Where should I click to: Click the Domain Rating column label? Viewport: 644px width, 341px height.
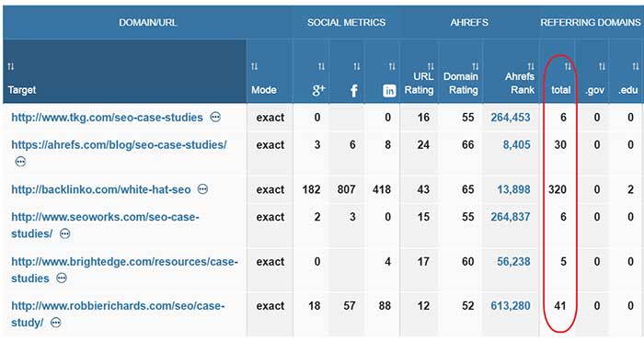tap(461, 84)
